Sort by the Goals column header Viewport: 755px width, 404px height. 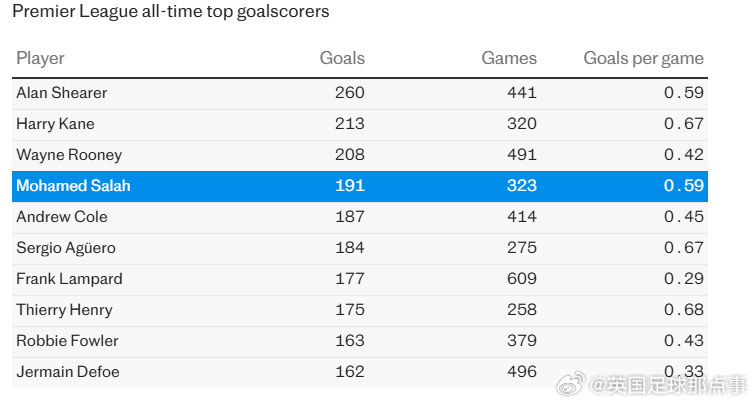[x=342, y=59]
